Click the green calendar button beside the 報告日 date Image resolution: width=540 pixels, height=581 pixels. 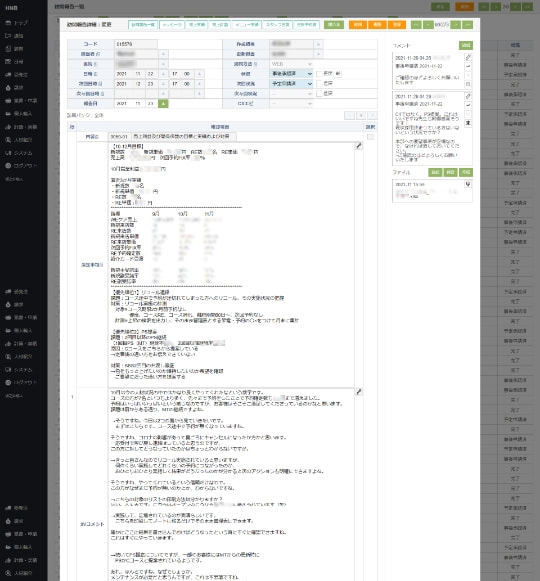163,104
